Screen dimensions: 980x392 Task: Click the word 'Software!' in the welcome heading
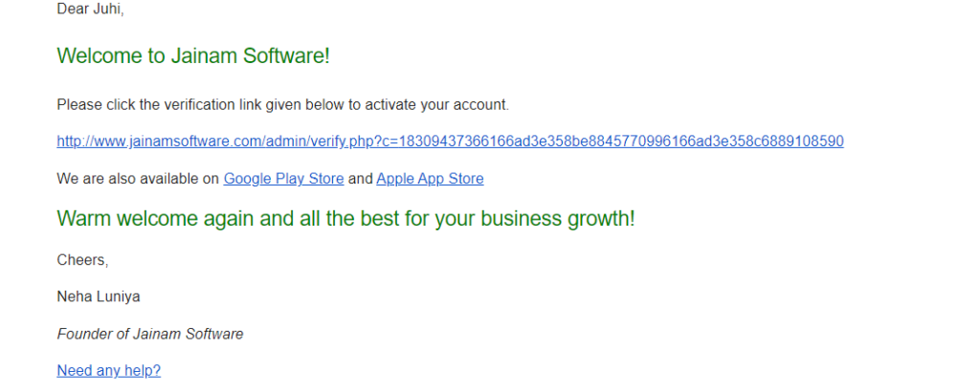[x=286, y=56]
